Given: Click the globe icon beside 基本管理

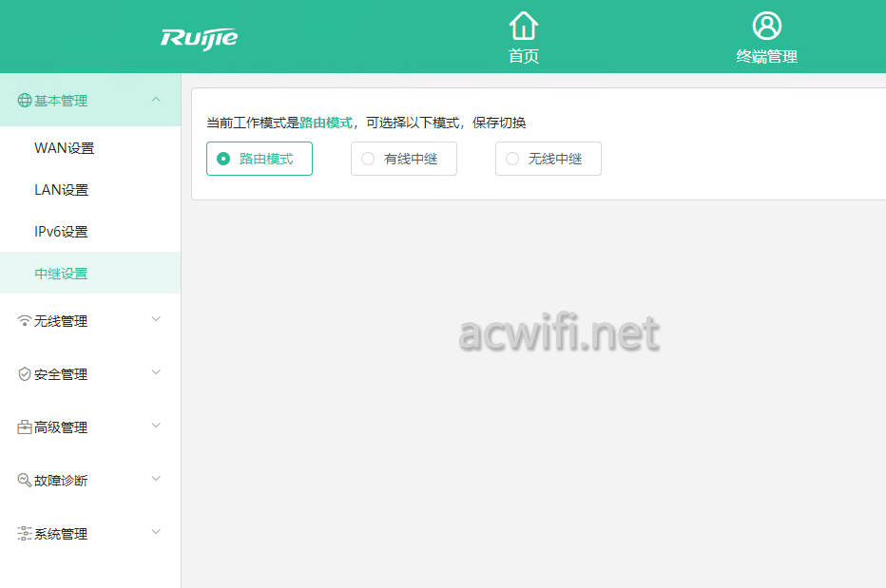Looking at the screenshot, I should point(25,100).
